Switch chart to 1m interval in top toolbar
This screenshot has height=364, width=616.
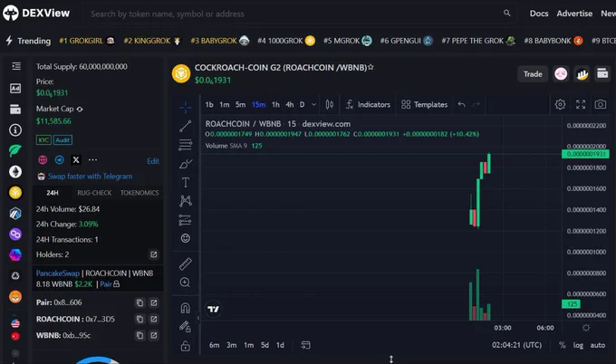tap(225, 104)
